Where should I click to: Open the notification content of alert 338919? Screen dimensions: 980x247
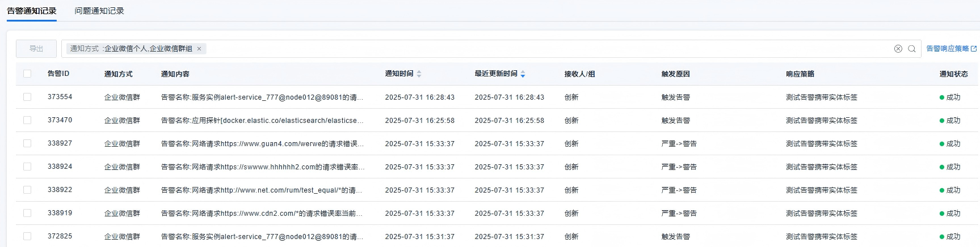[x=262, y=214]
